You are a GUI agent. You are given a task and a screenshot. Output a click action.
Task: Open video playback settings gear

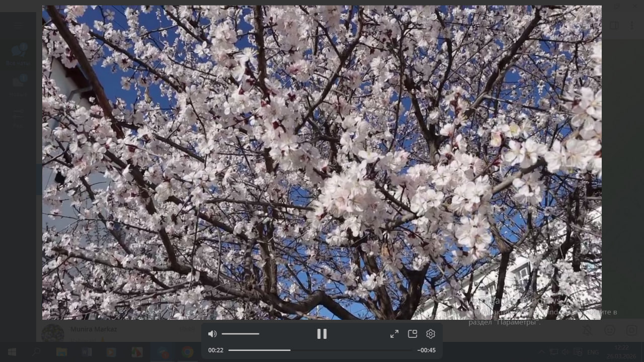pyautogui.click(x=431, y=334)
